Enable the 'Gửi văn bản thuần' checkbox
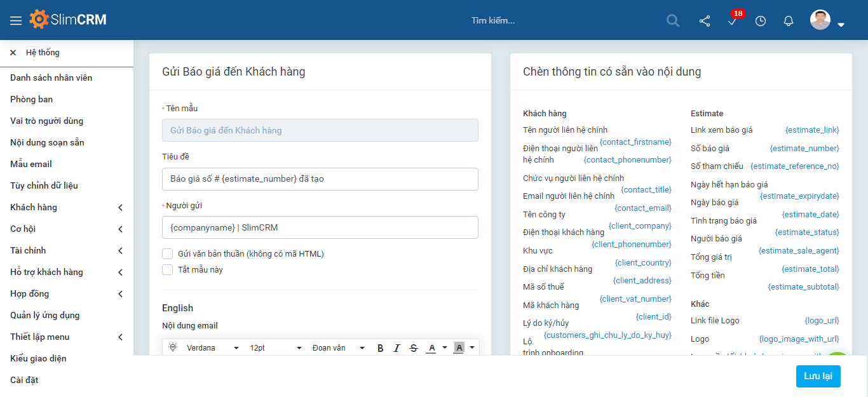The height and width of the screenshot is (397, 868). coord(167,253)
